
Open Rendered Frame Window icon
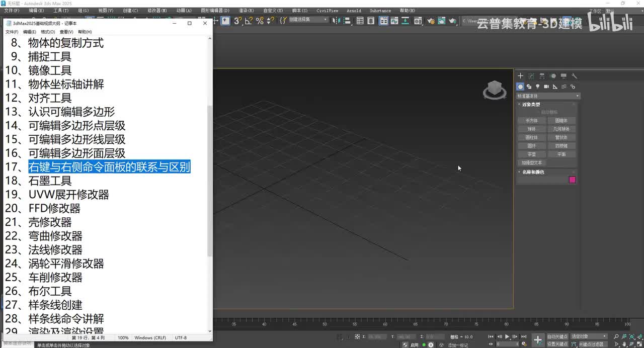(441, 21)
